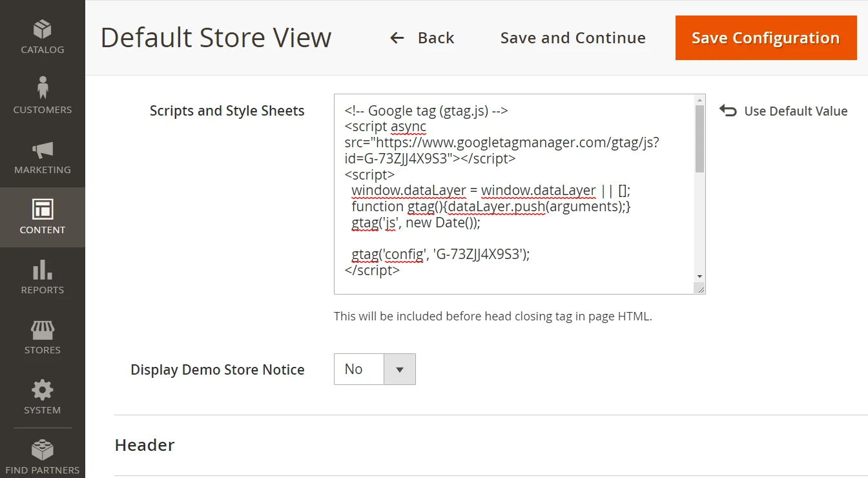Click the Marketing megaphone icon

[x=43, y=150]
